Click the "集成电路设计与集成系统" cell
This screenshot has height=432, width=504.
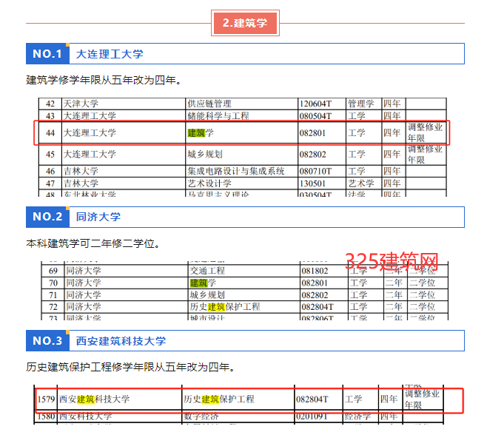coord(236,171)
